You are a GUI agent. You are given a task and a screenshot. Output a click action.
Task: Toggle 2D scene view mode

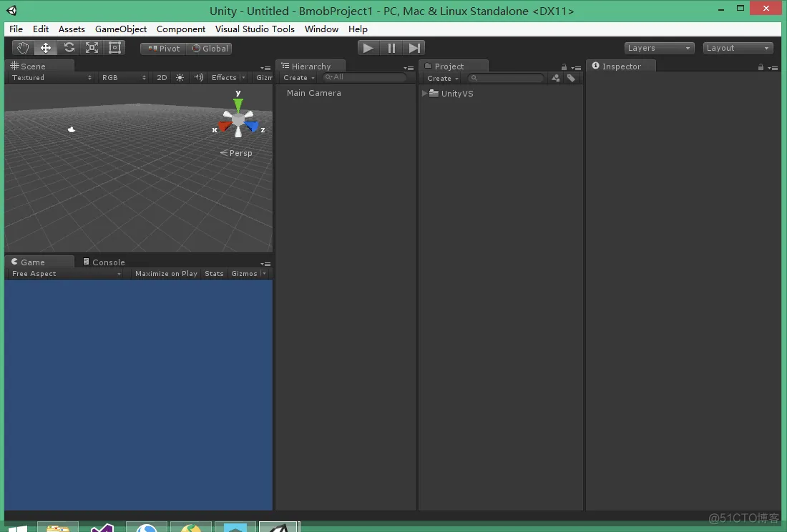click(162, 78)
